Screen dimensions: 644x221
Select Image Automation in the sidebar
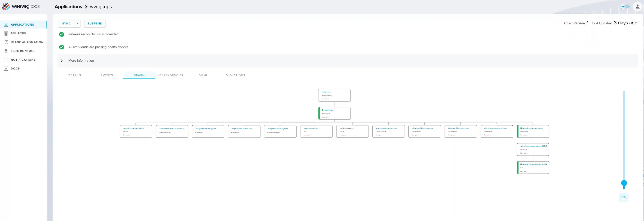tap(27, 42)
